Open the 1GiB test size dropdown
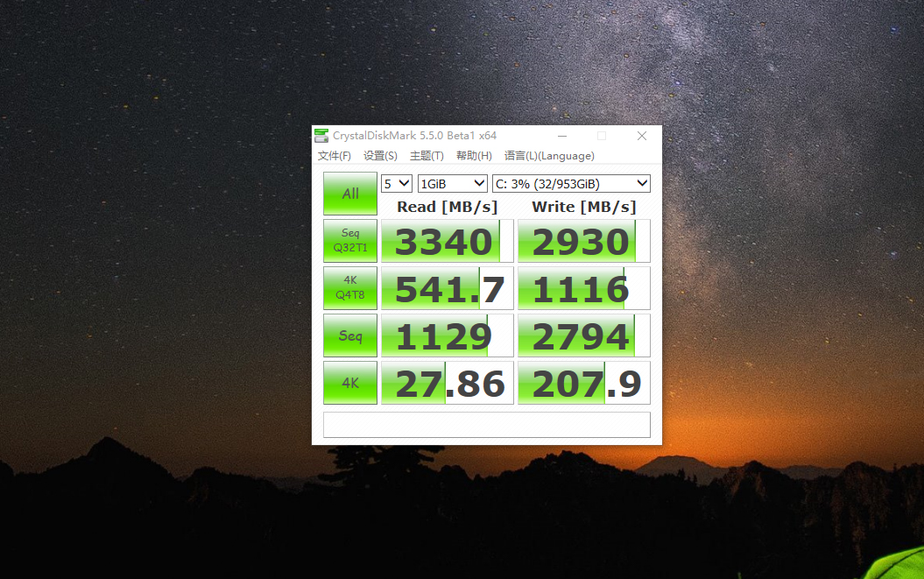 coord(452,184)
